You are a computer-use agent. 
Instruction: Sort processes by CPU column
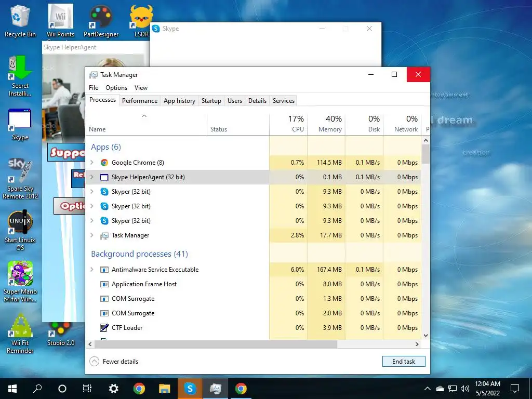(x=289, y=124)
